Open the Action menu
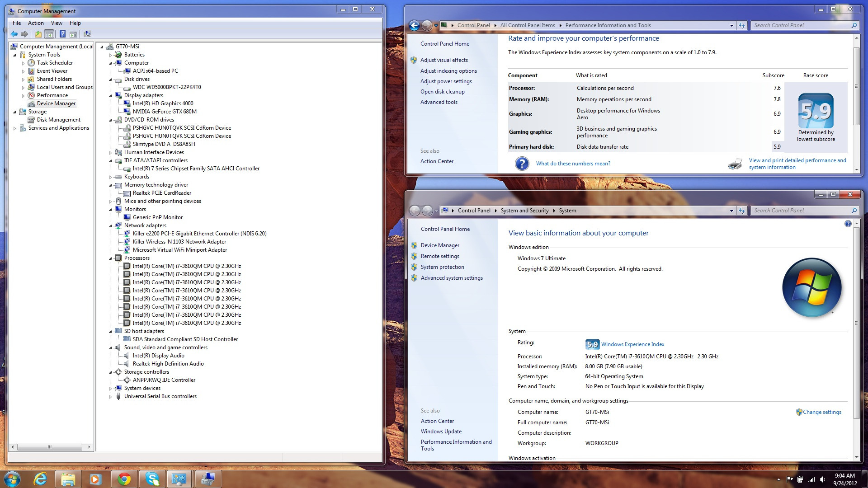This screenshot has height=488, width=868. (x=36, y=23)
